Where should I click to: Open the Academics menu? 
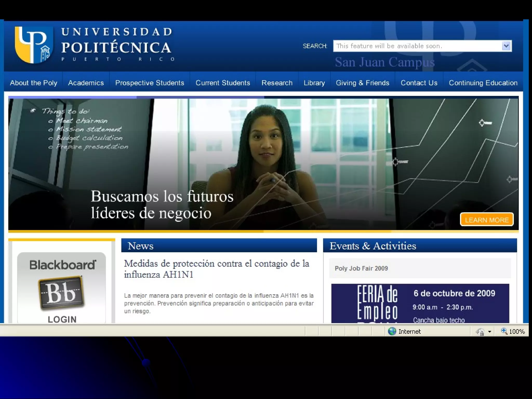86,83
